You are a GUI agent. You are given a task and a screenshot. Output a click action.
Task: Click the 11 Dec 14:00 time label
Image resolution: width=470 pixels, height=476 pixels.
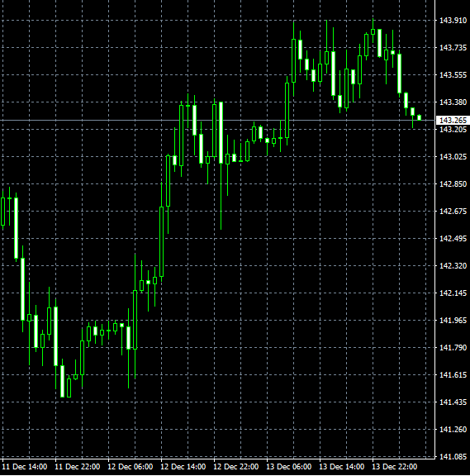pos(25,467)
